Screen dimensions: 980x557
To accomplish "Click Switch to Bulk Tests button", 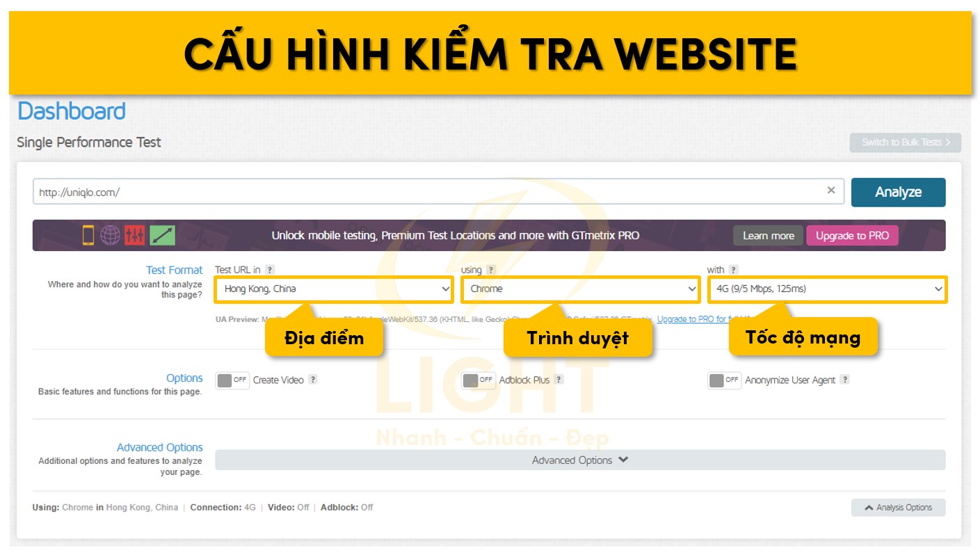I will point(906,143).
